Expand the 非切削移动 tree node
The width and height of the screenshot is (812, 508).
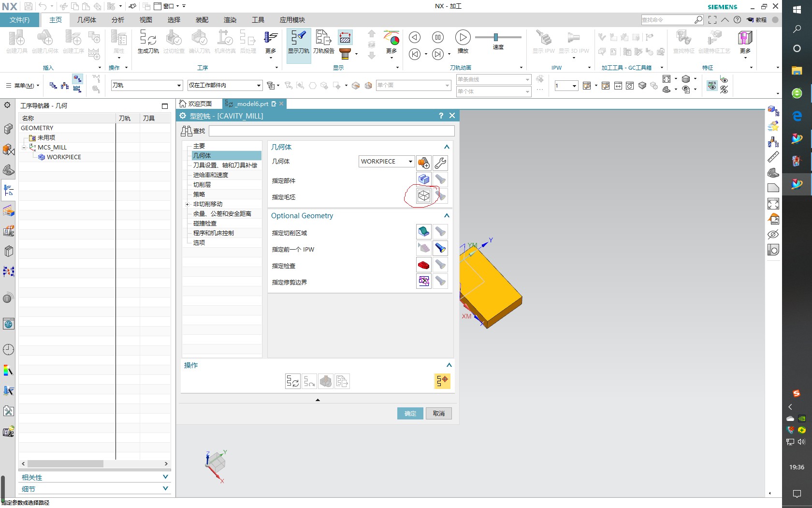[187, 204]
